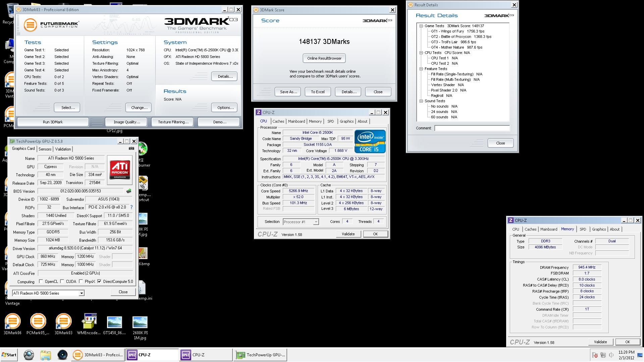Click Details button in System section of 3DMark03
Image resolution: width=644 pixels, height=362 pixels.
point(224,76)
